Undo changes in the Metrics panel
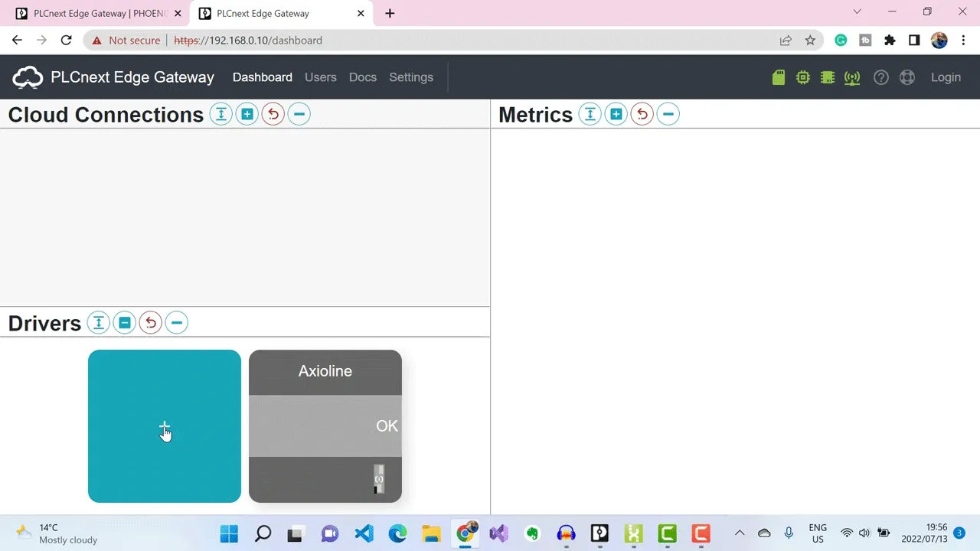This screenshot has height=551, width=980. click(x=642, y=115)
